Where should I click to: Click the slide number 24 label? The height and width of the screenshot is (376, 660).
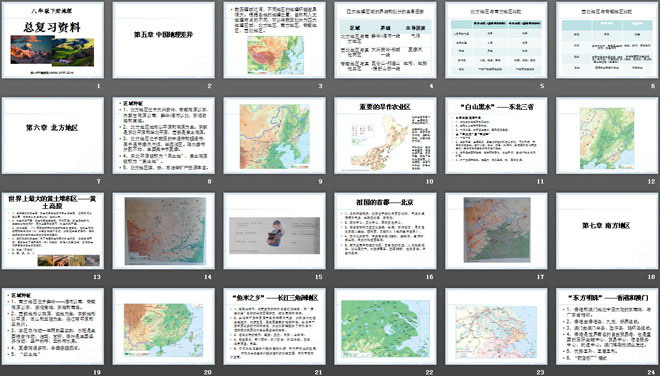[x=652, y=372]
